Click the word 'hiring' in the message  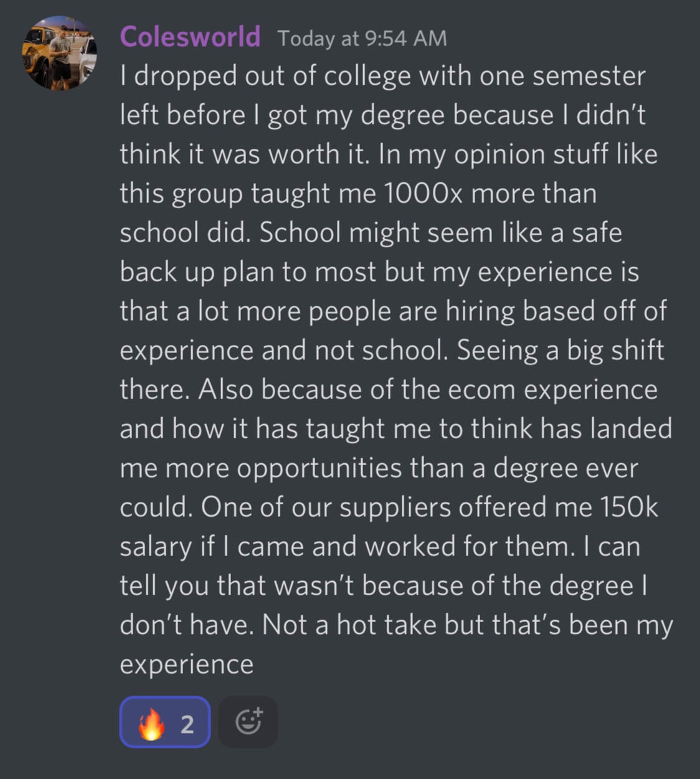pyautogui.click(x=480, y=311)
